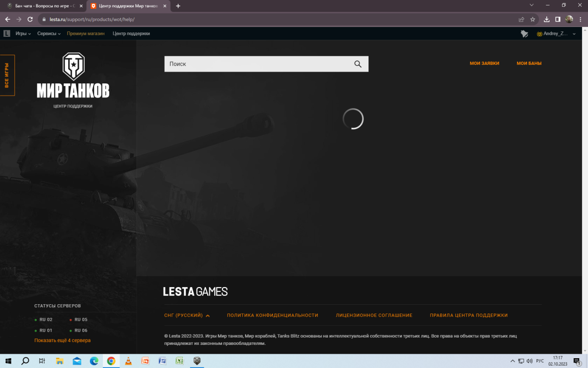Click the share page icon in address bar
Screen dimensions: 588x368
click(x=521, y=20)
